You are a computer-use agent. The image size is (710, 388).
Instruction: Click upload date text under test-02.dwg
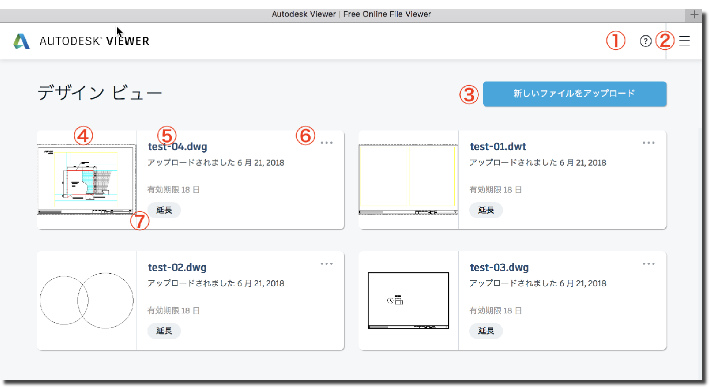coord(216,283)
